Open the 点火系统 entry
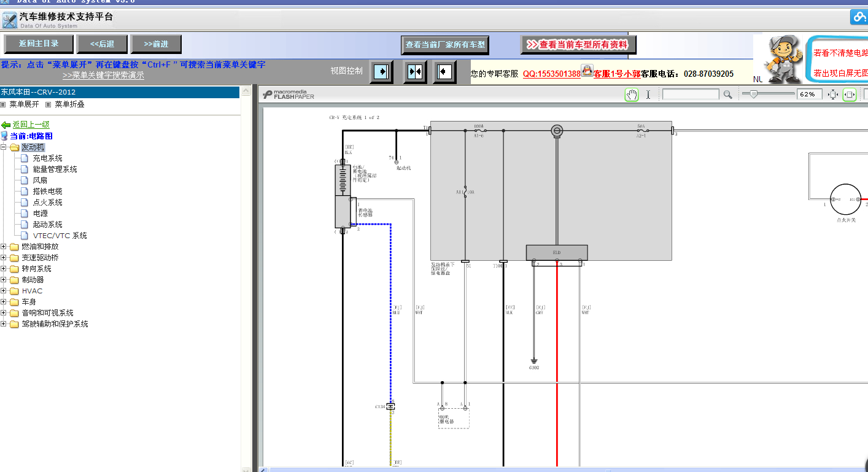Image resolution: width=868 pixels, height=472 pixels. [x=48, y=203]
